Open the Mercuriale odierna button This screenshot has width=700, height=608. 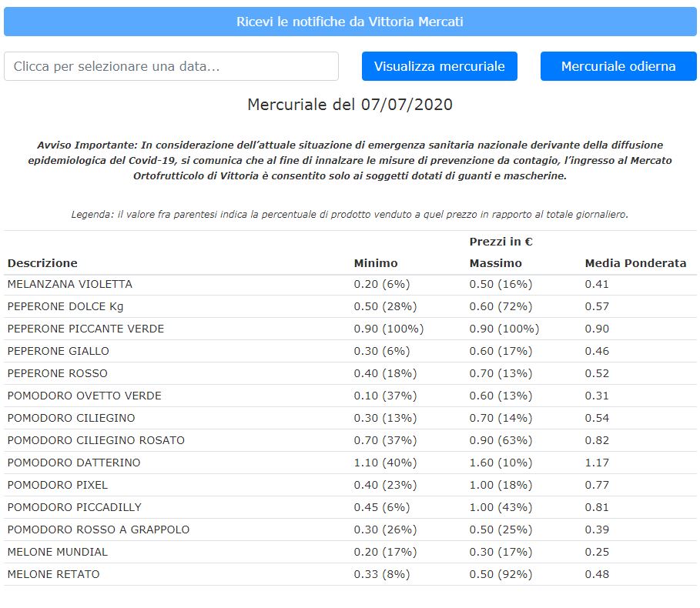(x=618, y=66)
